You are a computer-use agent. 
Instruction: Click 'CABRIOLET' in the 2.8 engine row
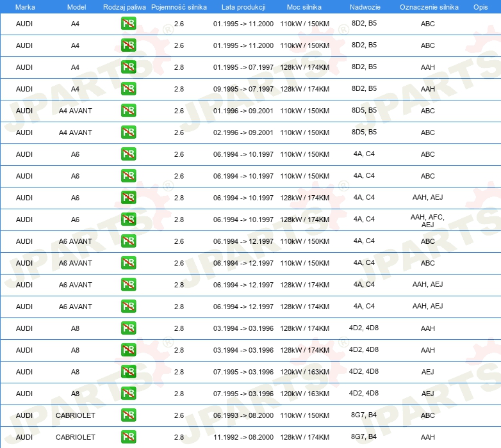point(76,437)
